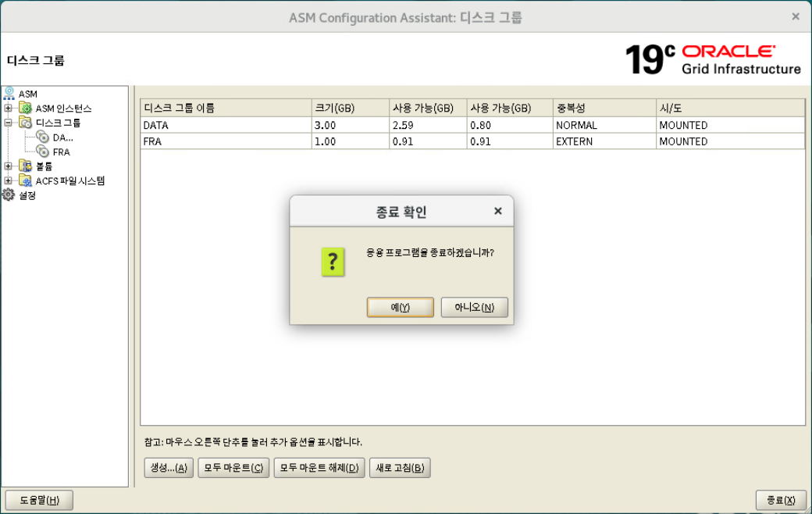Close the ASM Configuration Assistant window
Image resolution: width=812 pixels, height=514 pixels.
pos(796,16)
